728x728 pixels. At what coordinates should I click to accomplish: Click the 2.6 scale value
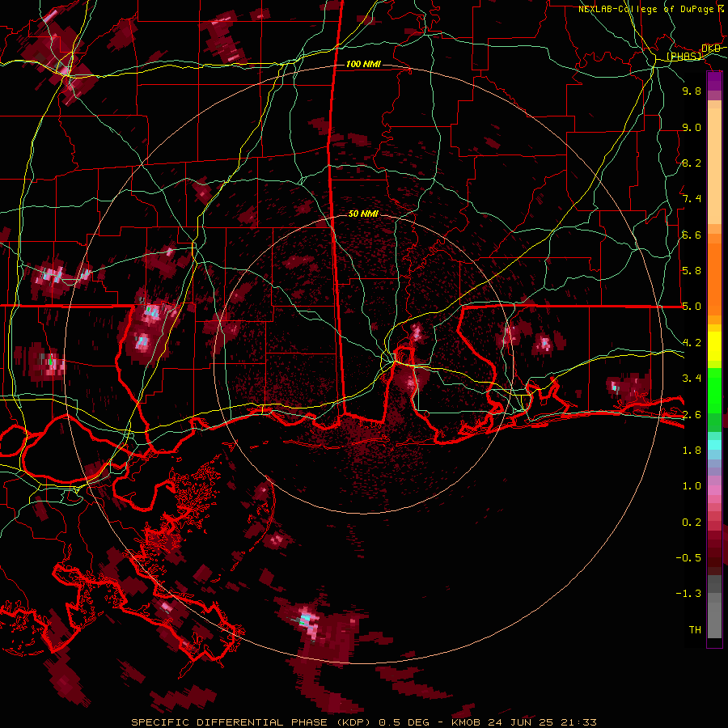pyautogui.click(x=692, y=414)
